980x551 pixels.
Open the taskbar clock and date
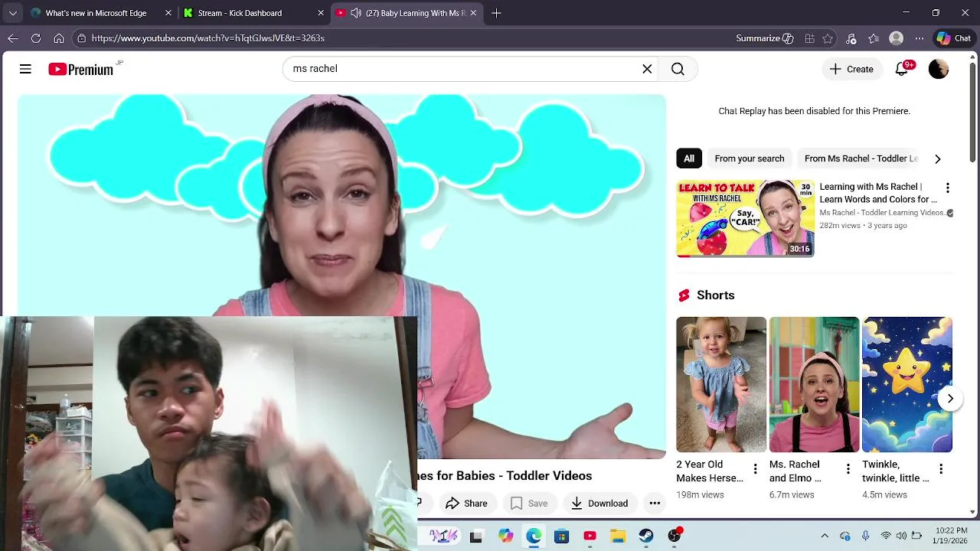coord(951,536)
